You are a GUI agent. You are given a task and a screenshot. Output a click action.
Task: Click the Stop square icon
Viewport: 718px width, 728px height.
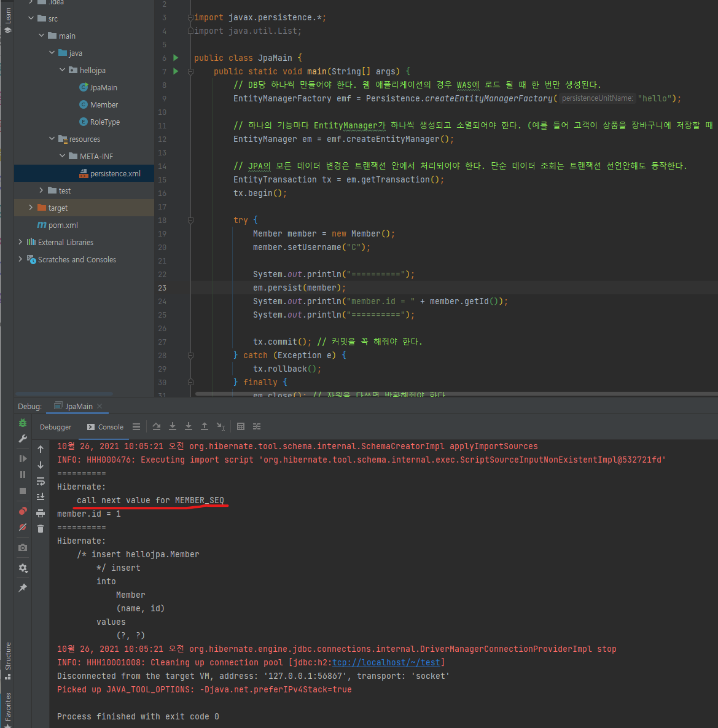23,491
